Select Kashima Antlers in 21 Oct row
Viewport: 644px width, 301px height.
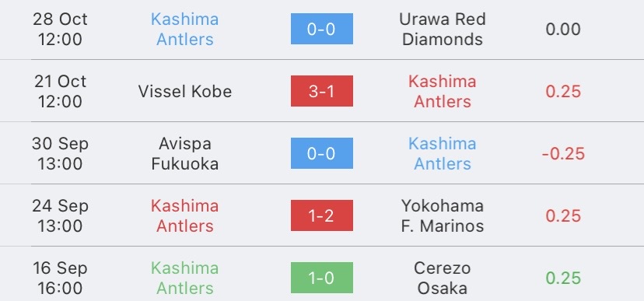(443, 91)
